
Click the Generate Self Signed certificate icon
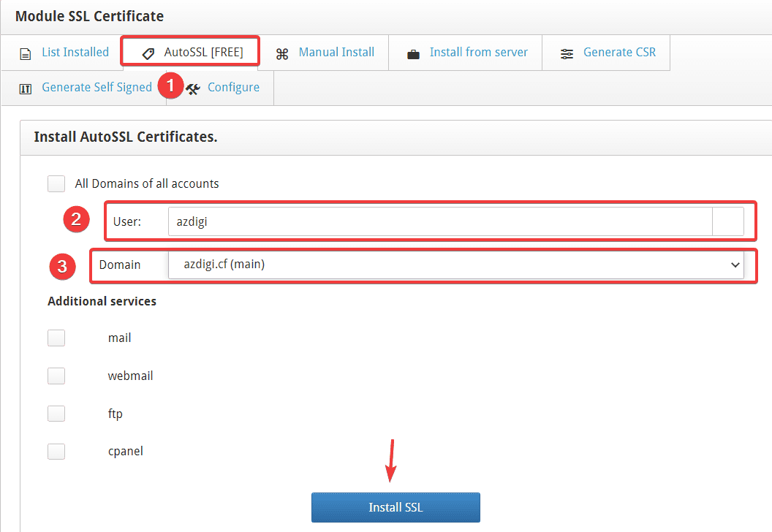tap(25, 87)
